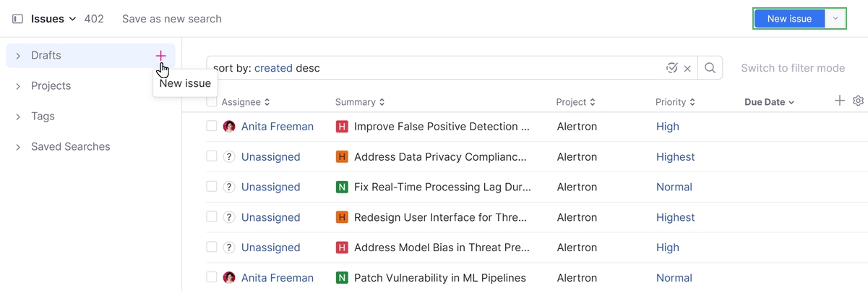Clear the search query with X icon
Screen dimensions: 868x291
coord(687,69)
